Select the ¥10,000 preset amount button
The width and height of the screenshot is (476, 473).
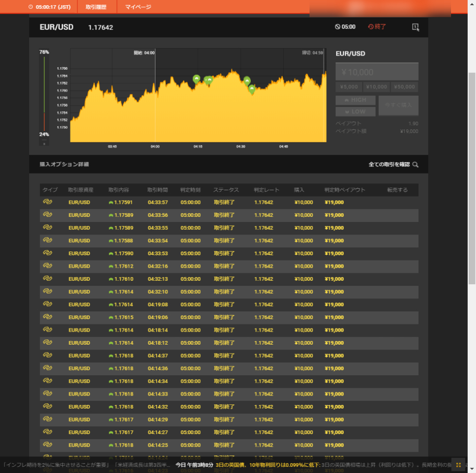point(377,87)
